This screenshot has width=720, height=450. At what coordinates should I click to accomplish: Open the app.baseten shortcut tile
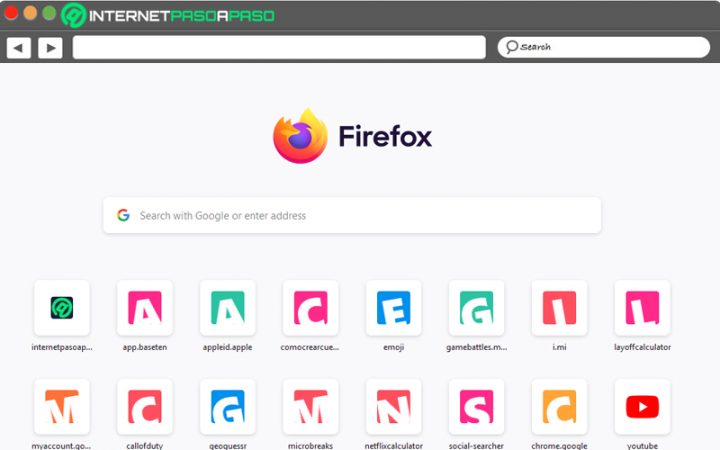click(145, 308)
